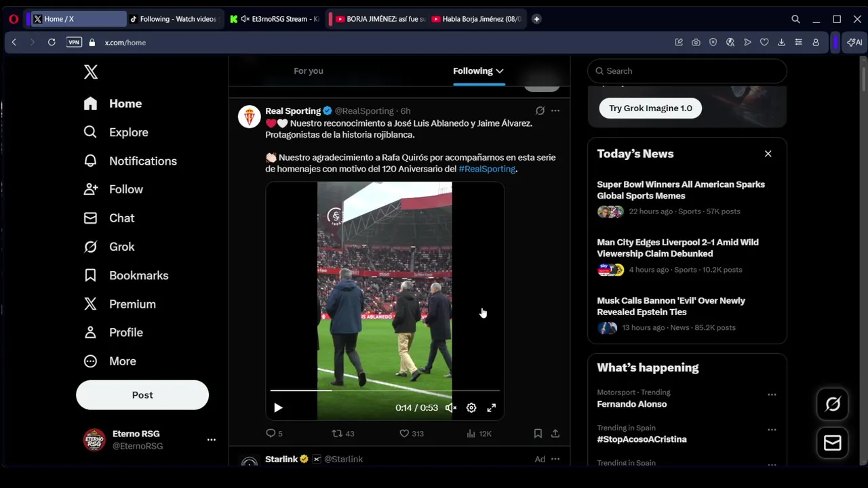Open Grok from the sidebar

108,247
